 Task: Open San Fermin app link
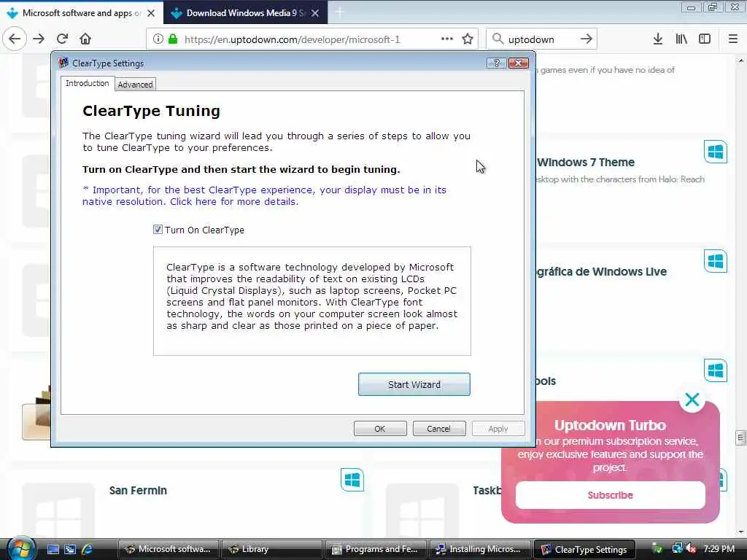pos(138,491)
